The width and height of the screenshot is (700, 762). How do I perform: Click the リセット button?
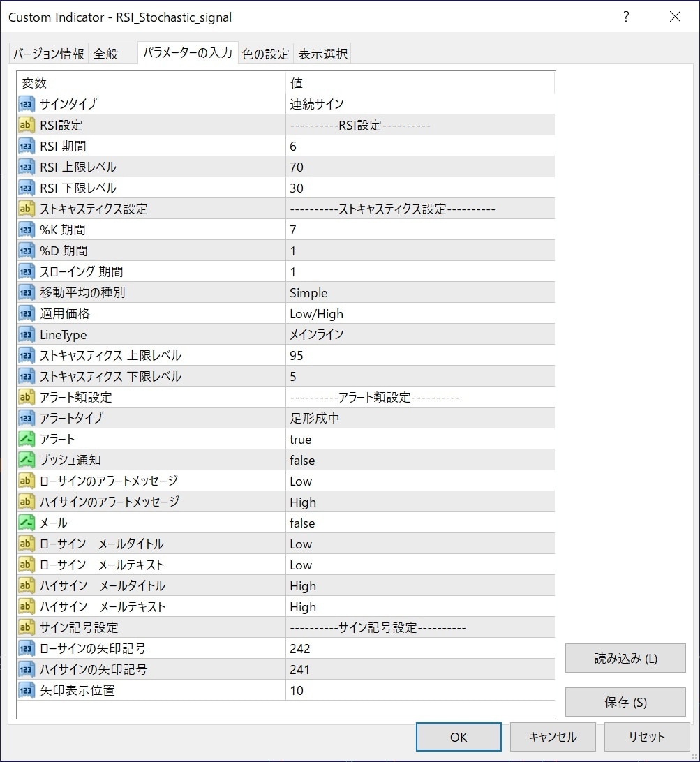point(646,737)
